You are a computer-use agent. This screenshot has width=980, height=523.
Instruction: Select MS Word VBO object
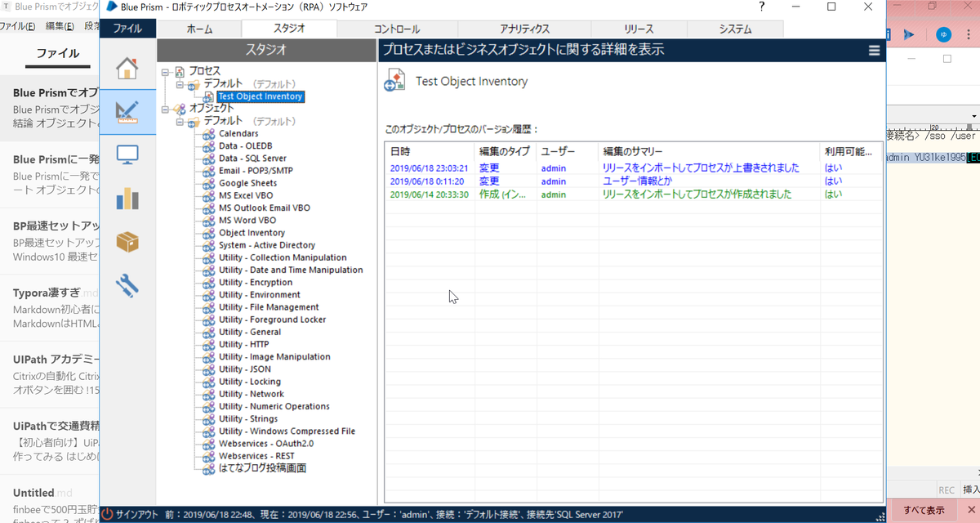(x=247, y=221)
